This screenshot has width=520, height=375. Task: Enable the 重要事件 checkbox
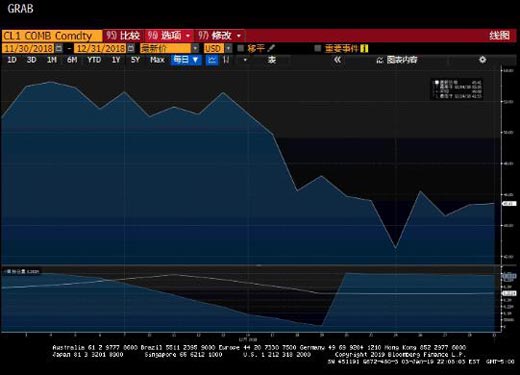click(x=318, y=48)
